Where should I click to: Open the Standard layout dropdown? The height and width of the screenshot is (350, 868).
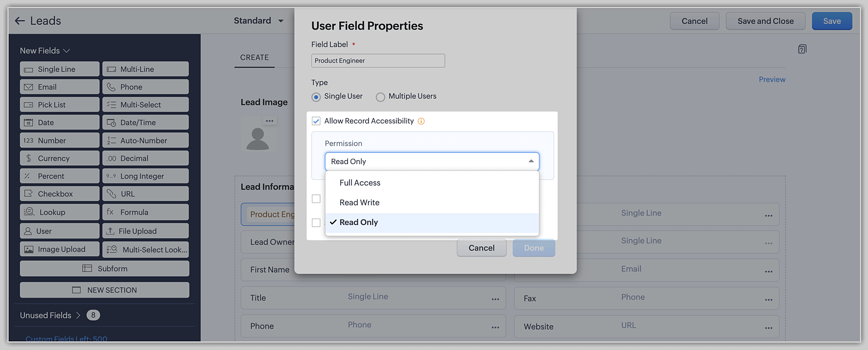pyautogui.click(x=259, y=21)
